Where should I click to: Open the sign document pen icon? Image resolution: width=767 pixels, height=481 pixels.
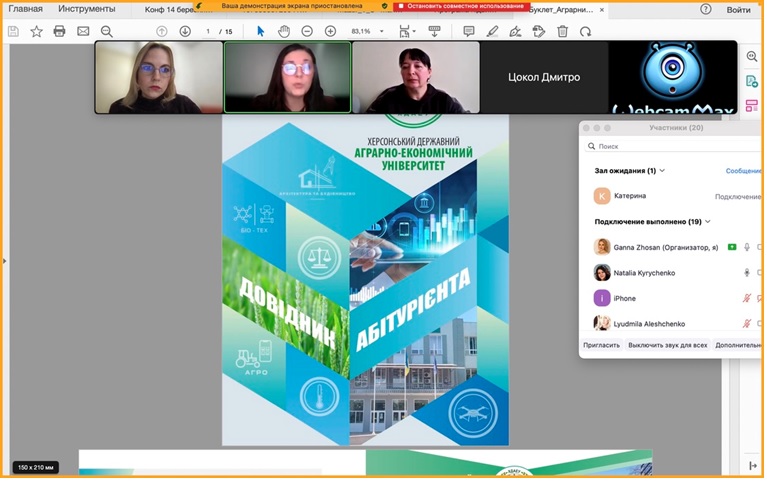coord(515,31)
